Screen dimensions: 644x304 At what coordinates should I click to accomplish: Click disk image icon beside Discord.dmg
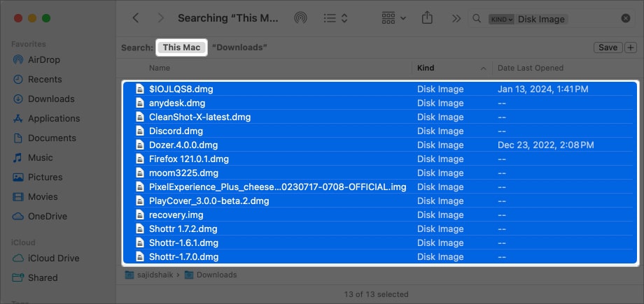(x=141, y=131)
